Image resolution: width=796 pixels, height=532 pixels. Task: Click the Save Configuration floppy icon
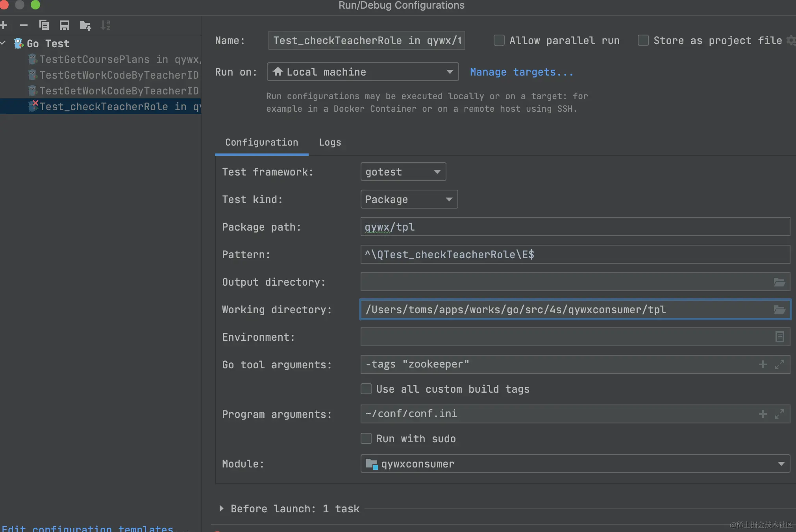65,26
